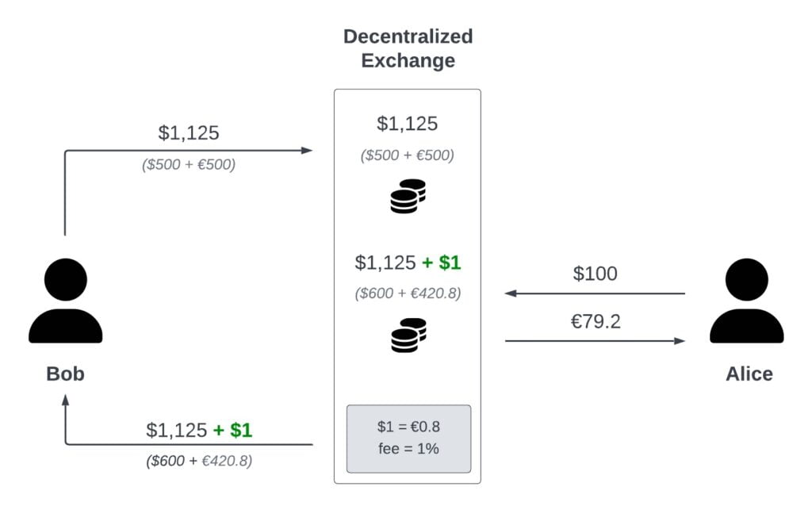Viewport: 812px width, 506px height.
Task: Click the arrowhead pointing into the exchange from Bob
Action: click(x=307, y=150)
